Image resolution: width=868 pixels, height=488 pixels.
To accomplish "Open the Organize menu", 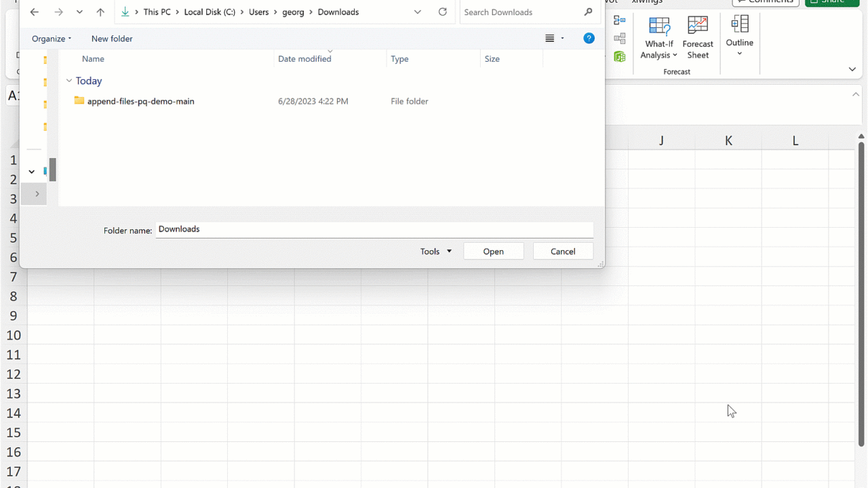I will tap(52, 39).
